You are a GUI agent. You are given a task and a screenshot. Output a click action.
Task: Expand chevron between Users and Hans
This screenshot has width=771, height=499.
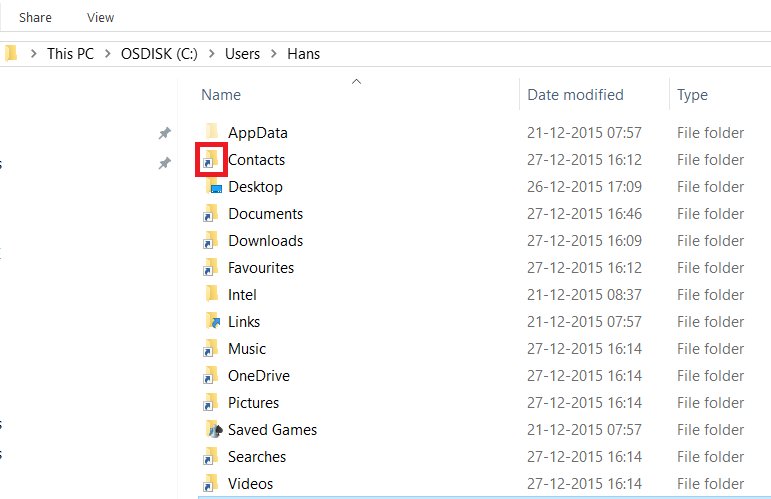[274, 54]
